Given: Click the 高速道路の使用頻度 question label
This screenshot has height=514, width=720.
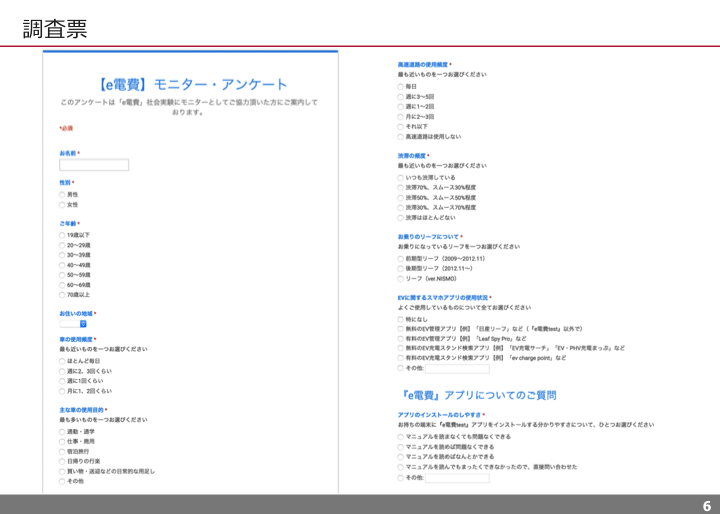Looking at the screenshot, I should (x=422, y=65).
